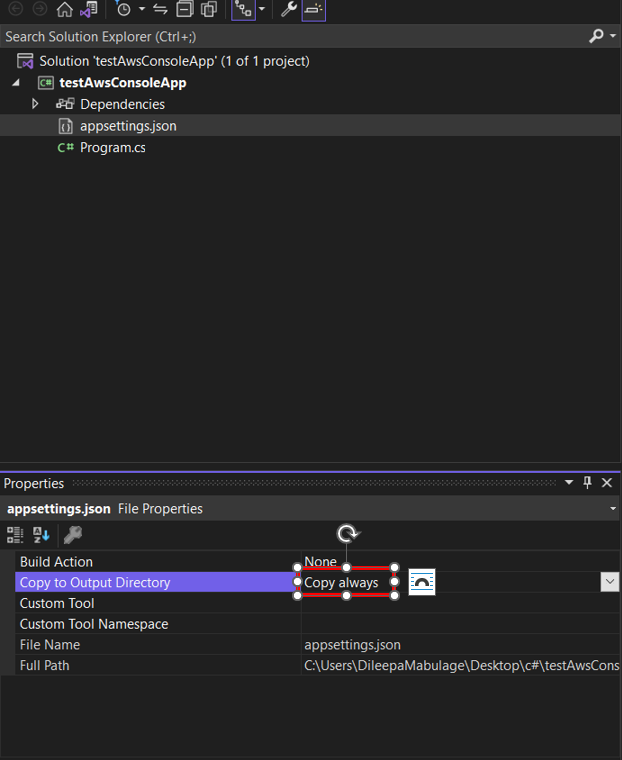Toggle auto-hide pin of Properties panel
This screenshot has height=760, width=622.
[x=587, y=482]
